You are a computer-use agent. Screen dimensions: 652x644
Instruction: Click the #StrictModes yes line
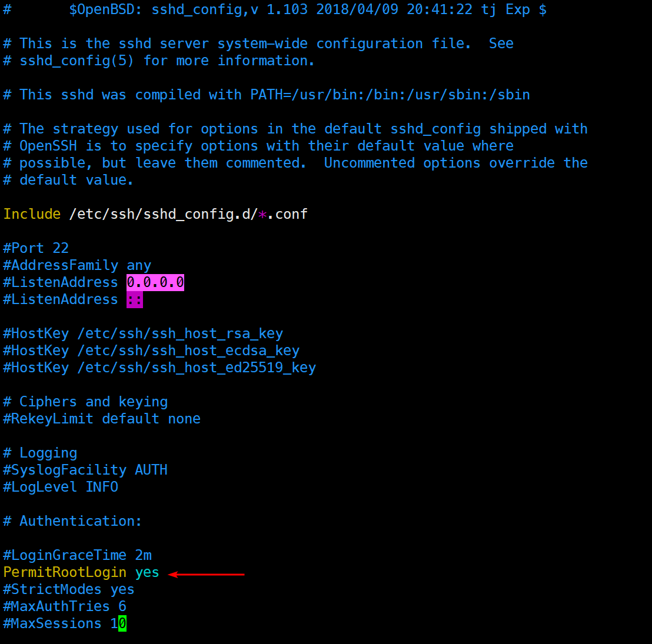click(x=69, y=589)
